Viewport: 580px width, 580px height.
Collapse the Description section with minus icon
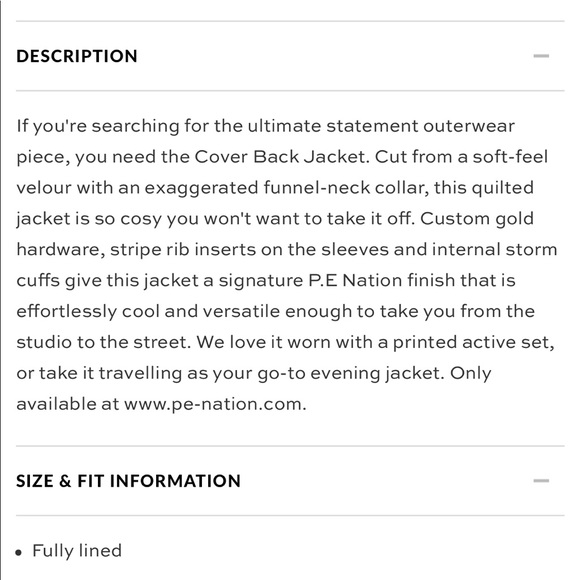541,56
